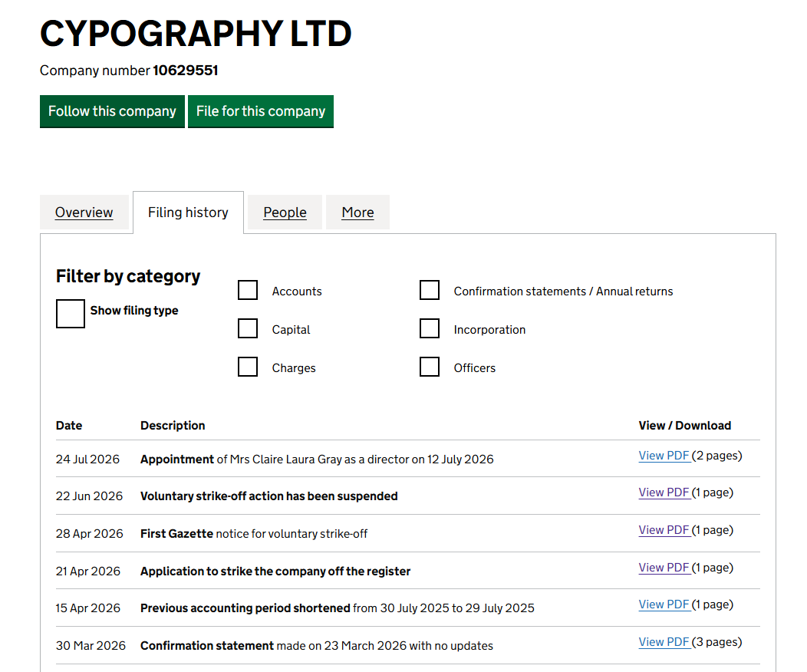Tick the Charges filter checkbox
Screen dimensions: 807x672
[x=248, y=367]
